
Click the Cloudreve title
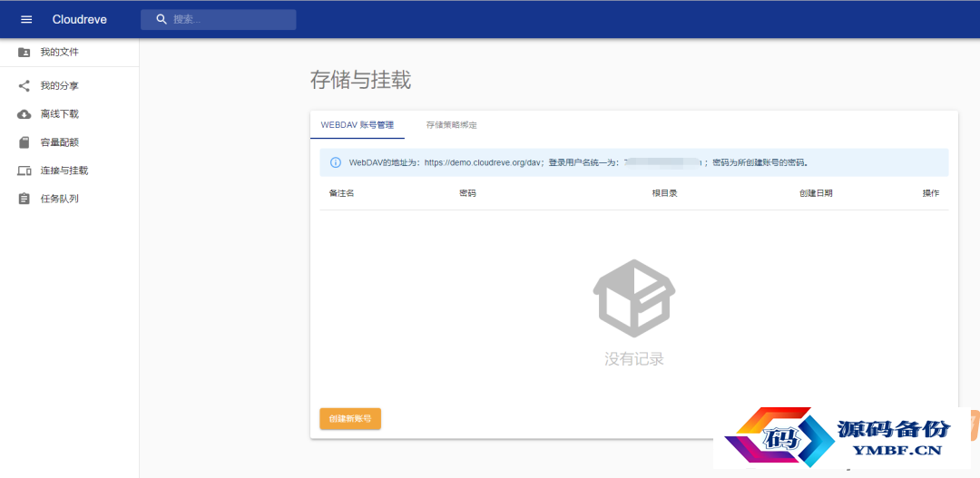point(79,19)
